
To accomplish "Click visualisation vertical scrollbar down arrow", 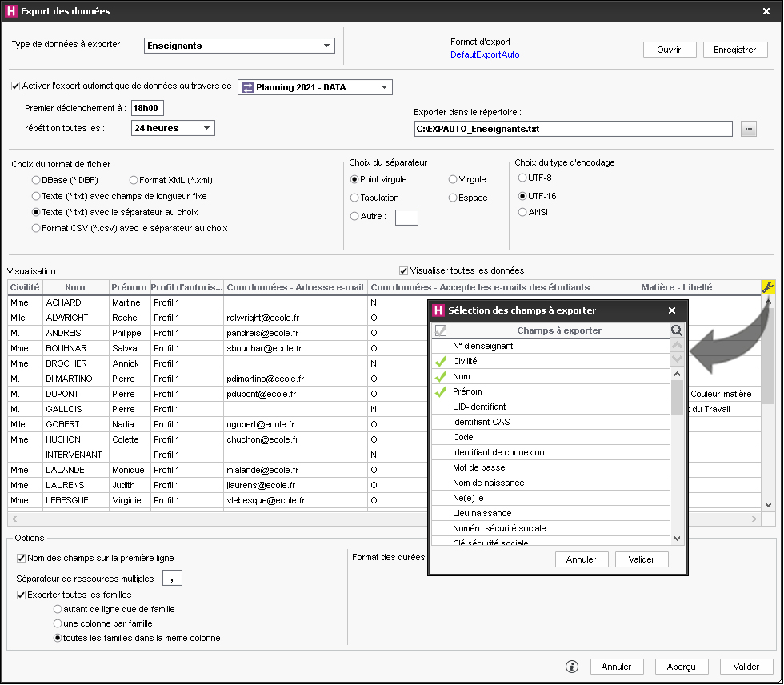I will 769,505.
